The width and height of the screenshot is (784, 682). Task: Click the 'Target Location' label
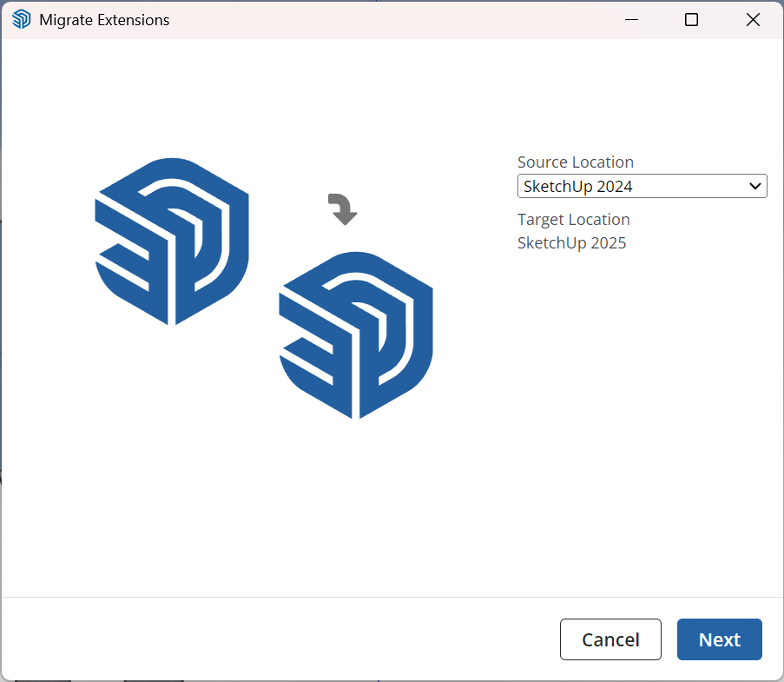click(x=574, y=220)
